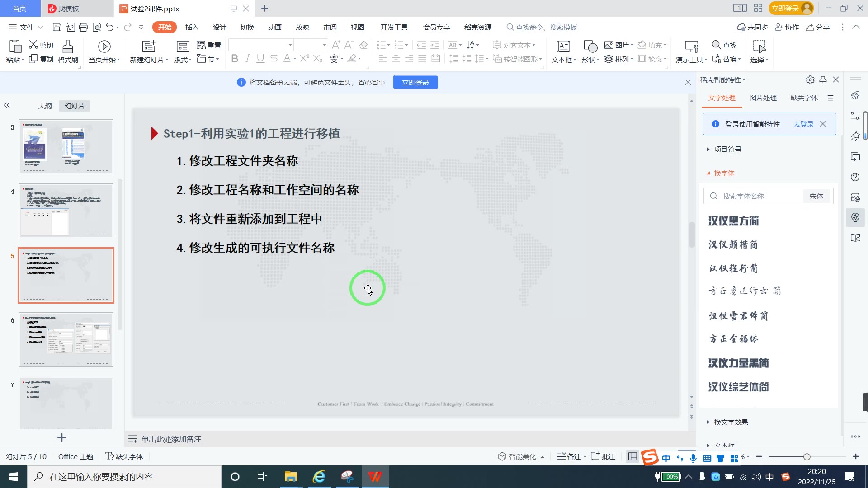
Task: Click the Find magnifier icon
Action: pos(716,45)
